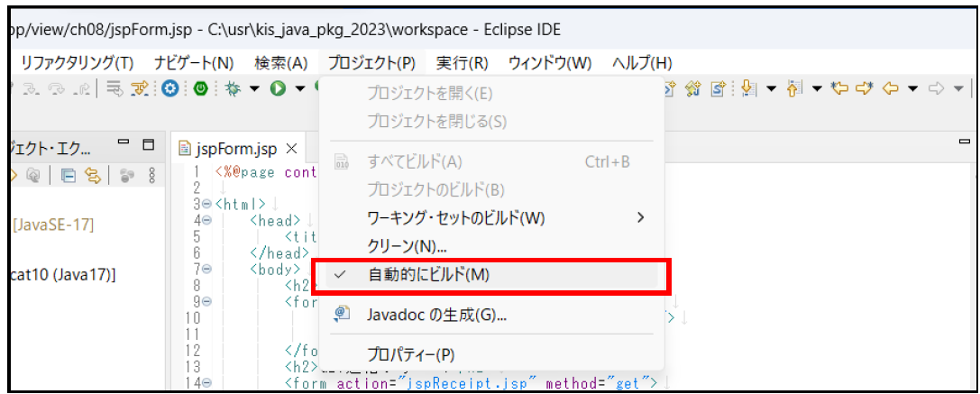
Task: Click Javadoc の生成(G)... menu entry
Action: [436, 315]
